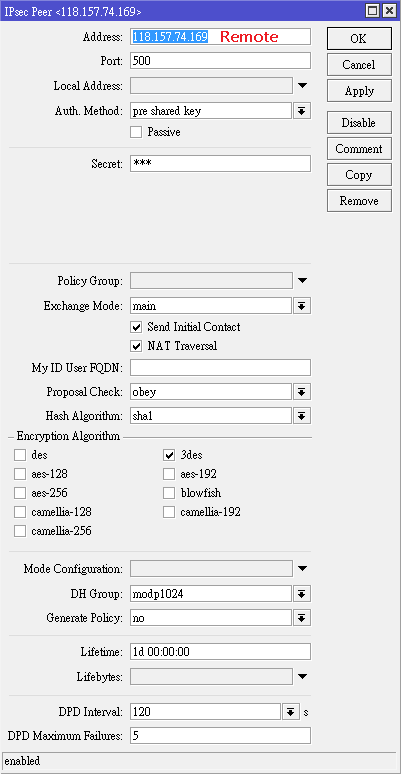Enable aes-256 encryption algorithm
Viewport: 401px width, 774px height.
tap(20, 493)
